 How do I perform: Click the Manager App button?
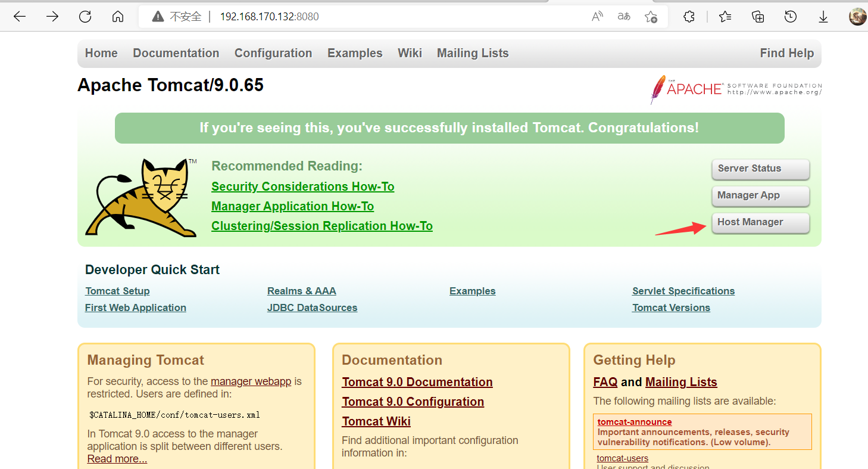[x=761, y=195]
